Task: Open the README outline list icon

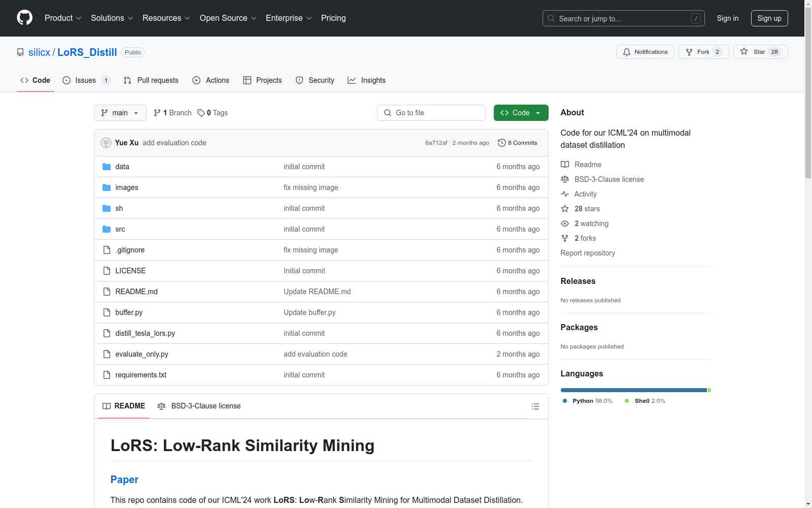Action: coord(535,406)
